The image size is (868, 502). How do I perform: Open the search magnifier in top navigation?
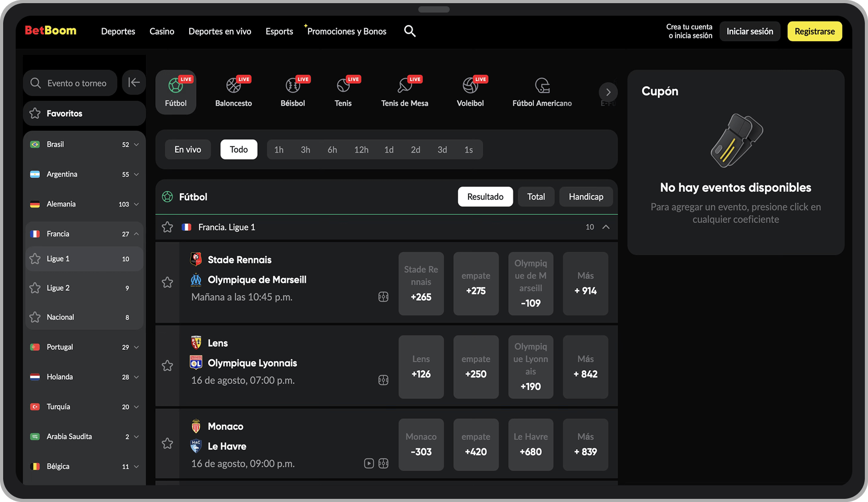[410, 31]
